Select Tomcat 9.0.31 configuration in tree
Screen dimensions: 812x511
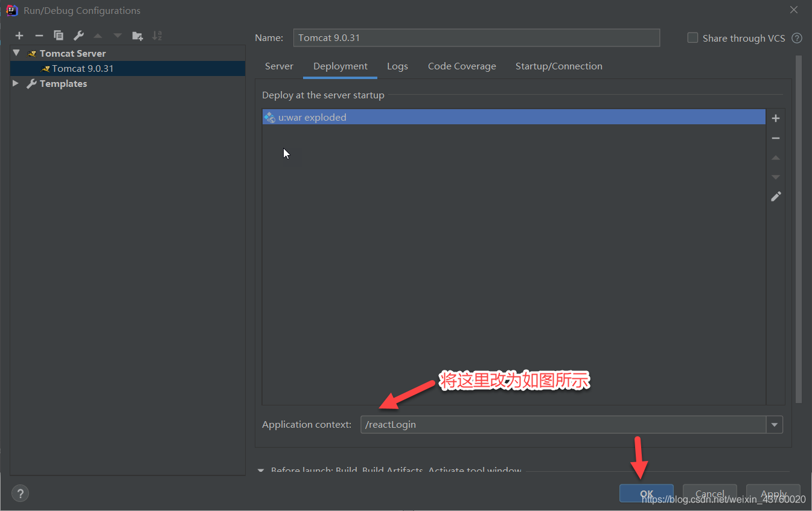pos(127,68)
